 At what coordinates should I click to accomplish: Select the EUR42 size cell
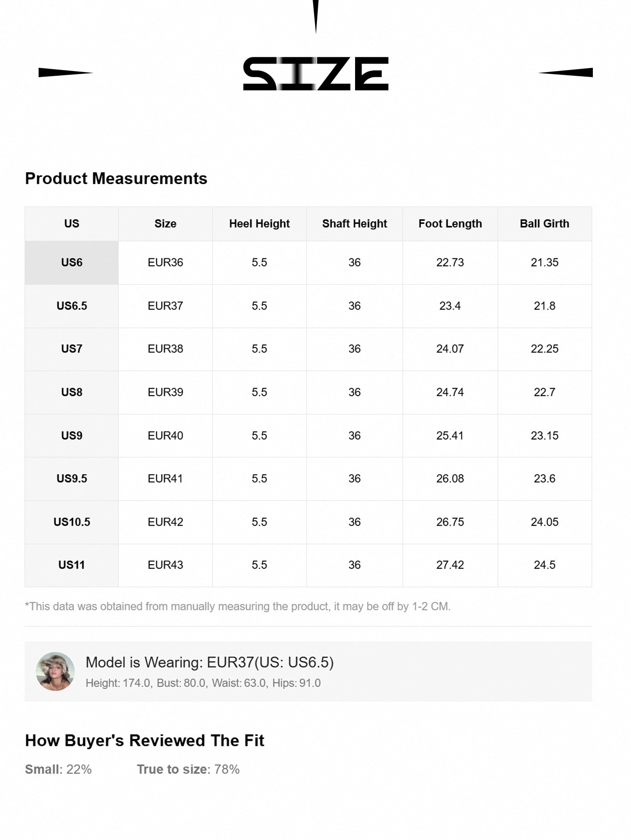pos(165,522)
